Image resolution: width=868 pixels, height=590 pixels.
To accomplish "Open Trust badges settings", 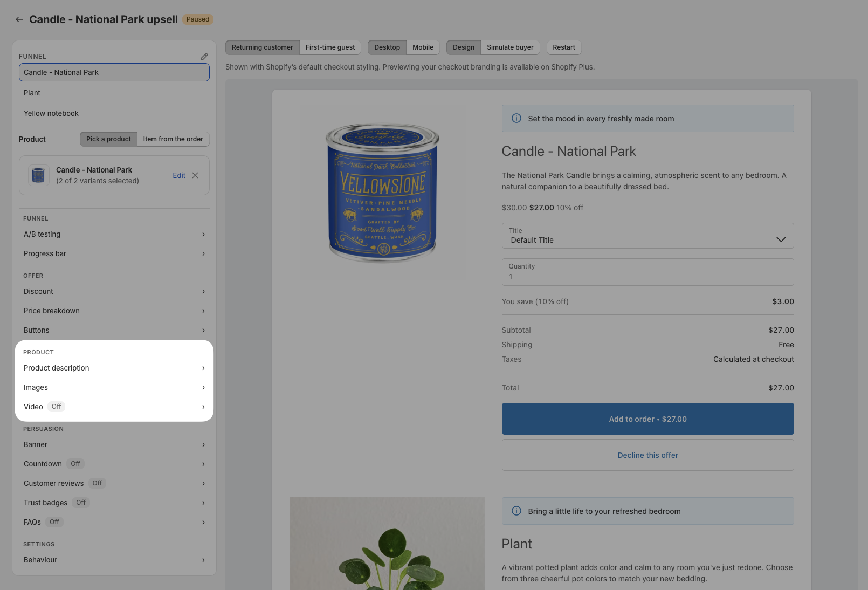I will pyautogui.click(x=114, y=503).
